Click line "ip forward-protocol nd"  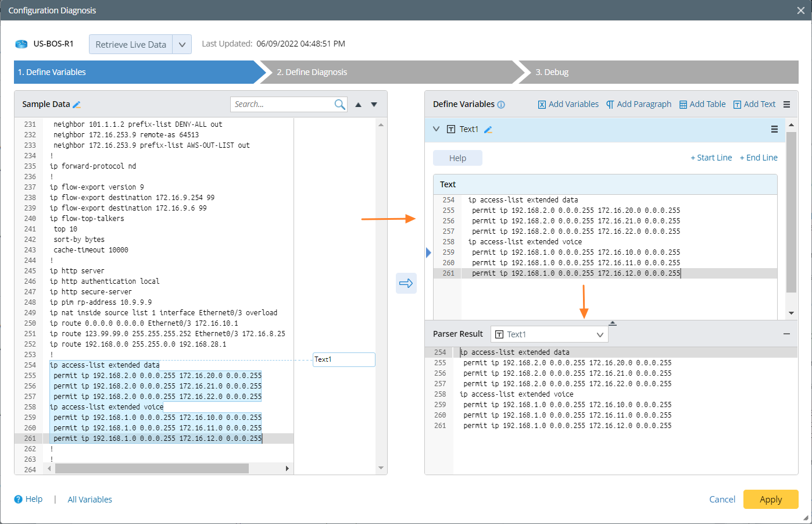(93, 166)
